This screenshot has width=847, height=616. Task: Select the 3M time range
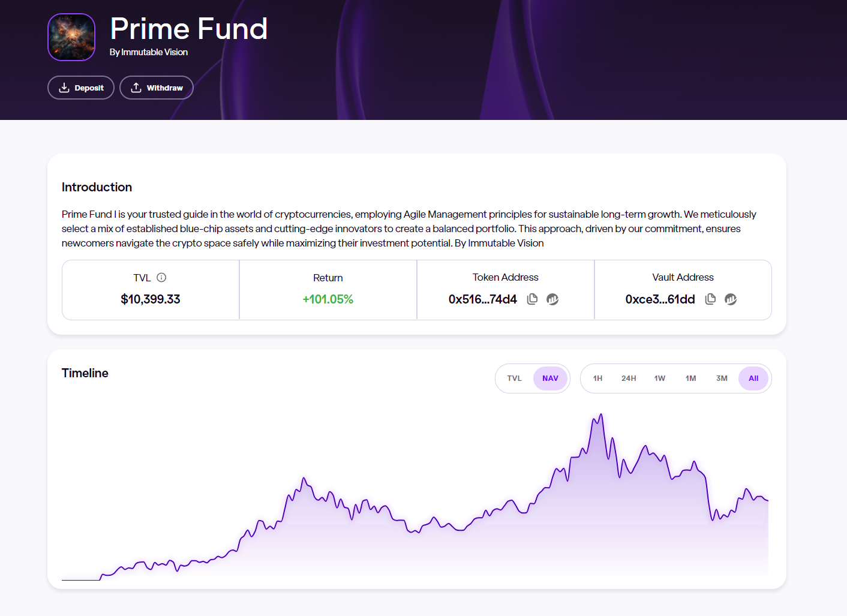click(722, 378)
